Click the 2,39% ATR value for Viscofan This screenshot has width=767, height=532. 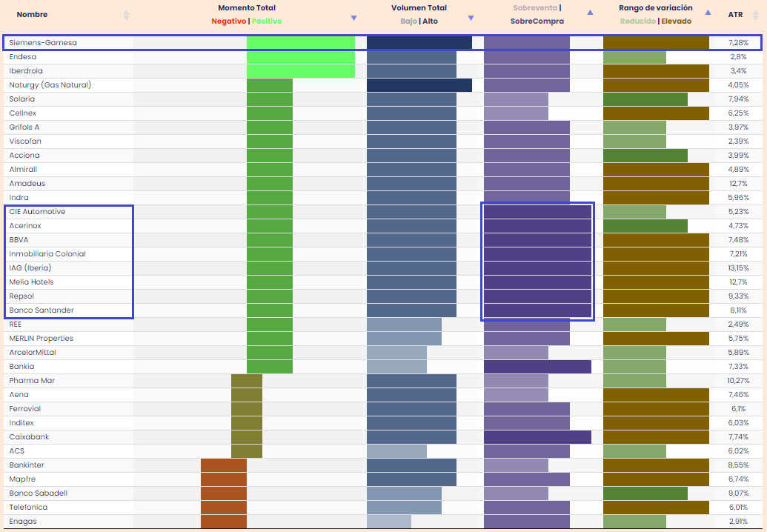click(738, 142)
